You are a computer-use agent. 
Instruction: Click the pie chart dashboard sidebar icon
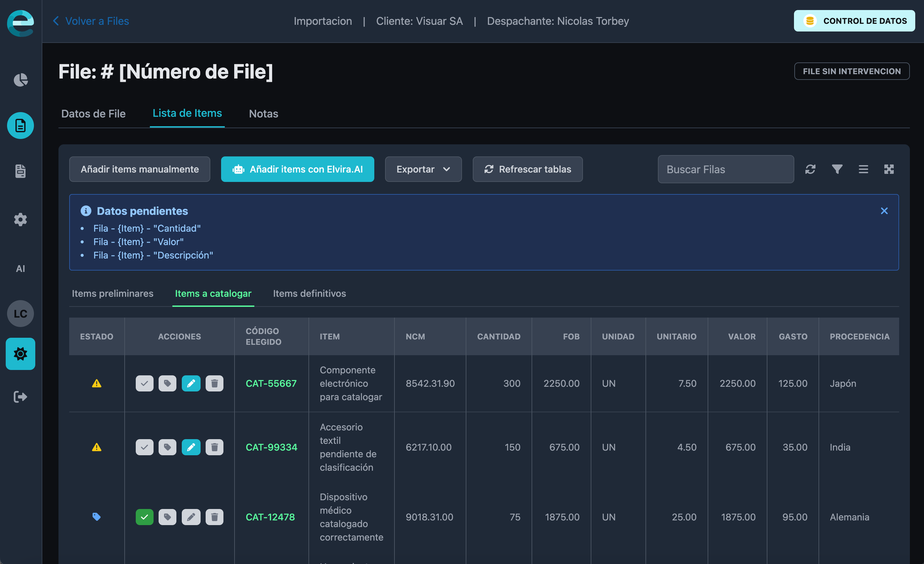click(21, 80)
